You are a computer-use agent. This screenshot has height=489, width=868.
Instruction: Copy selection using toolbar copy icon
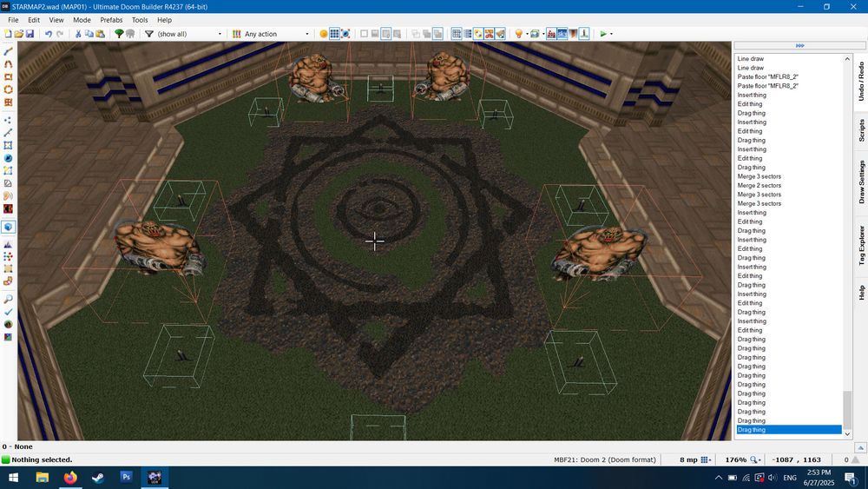click(x=89, y=34)
